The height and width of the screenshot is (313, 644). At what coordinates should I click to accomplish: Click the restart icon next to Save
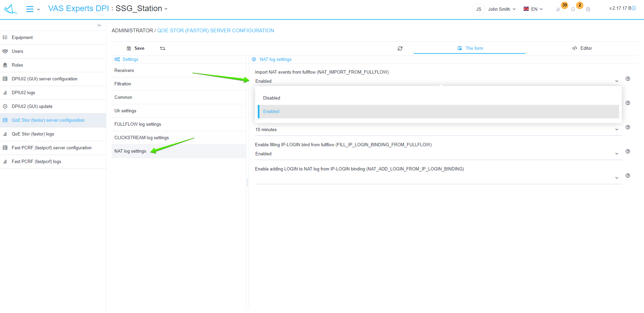tap(163, 48)
